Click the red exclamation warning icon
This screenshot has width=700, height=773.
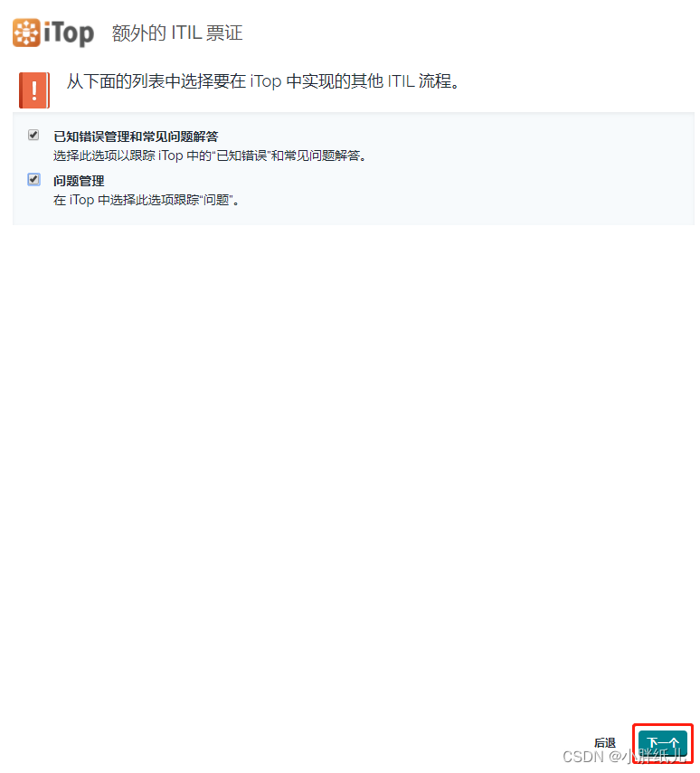(34, 90)
